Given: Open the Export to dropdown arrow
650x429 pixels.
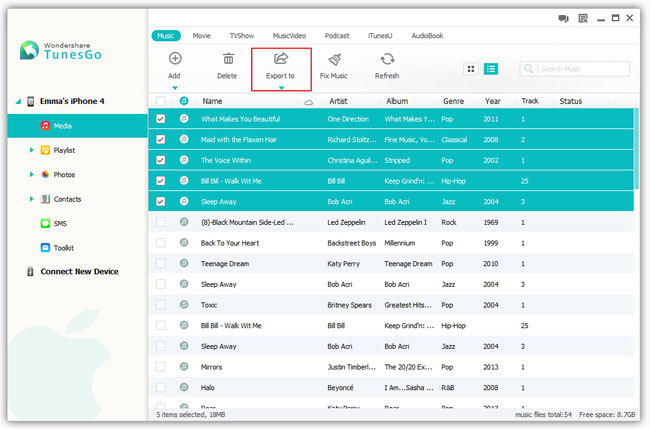Looking at the screenshot, I should (281, 88).
